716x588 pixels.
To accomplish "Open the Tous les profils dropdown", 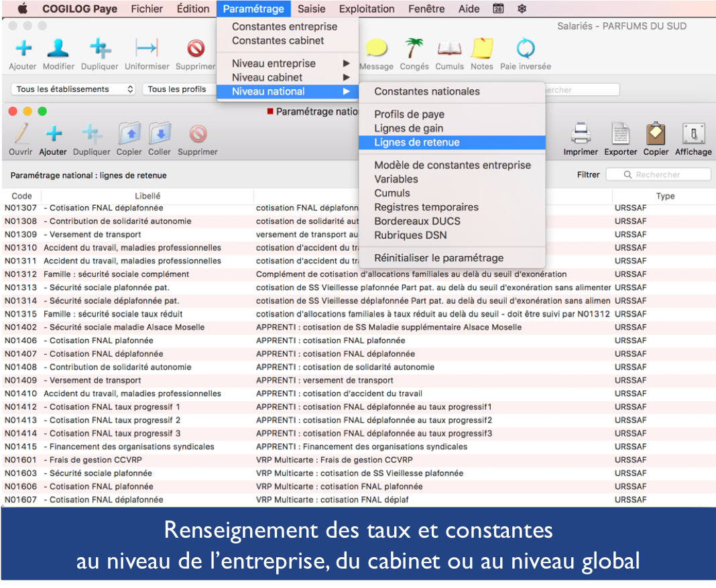I will click(x=179, y=89).
